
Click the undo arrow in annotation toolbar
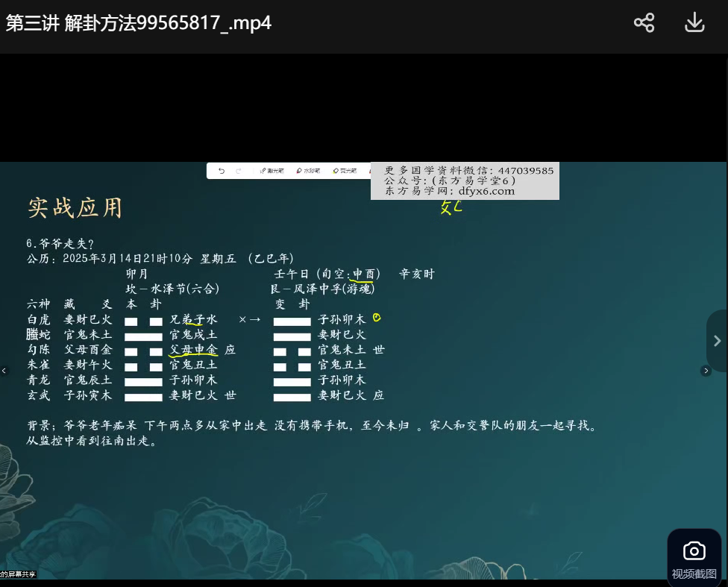[222, 171]
